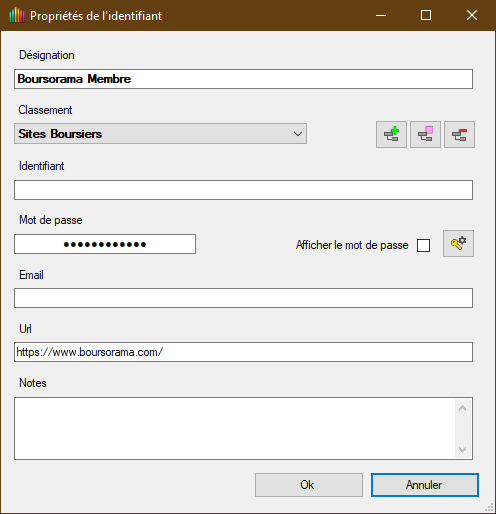Open the password generator key icon
Viewport: 496px width, 514px height.
(458, 243)
